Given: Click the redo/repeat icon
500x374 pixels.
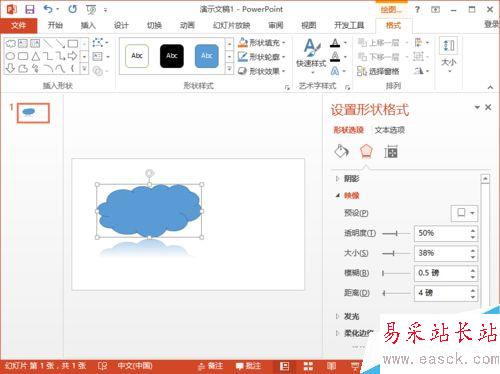Looking at the screenshot, I should pyautogui.click(x=72, y=9).
